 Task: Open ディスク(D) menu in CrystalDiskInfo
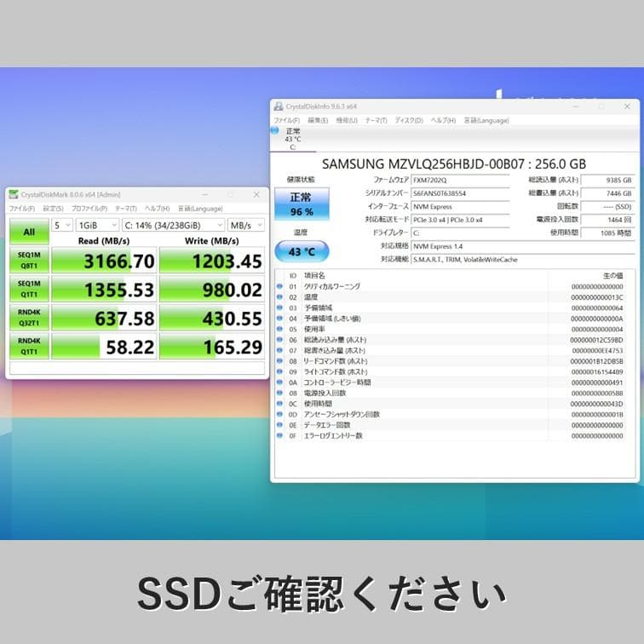click(409, 120)
